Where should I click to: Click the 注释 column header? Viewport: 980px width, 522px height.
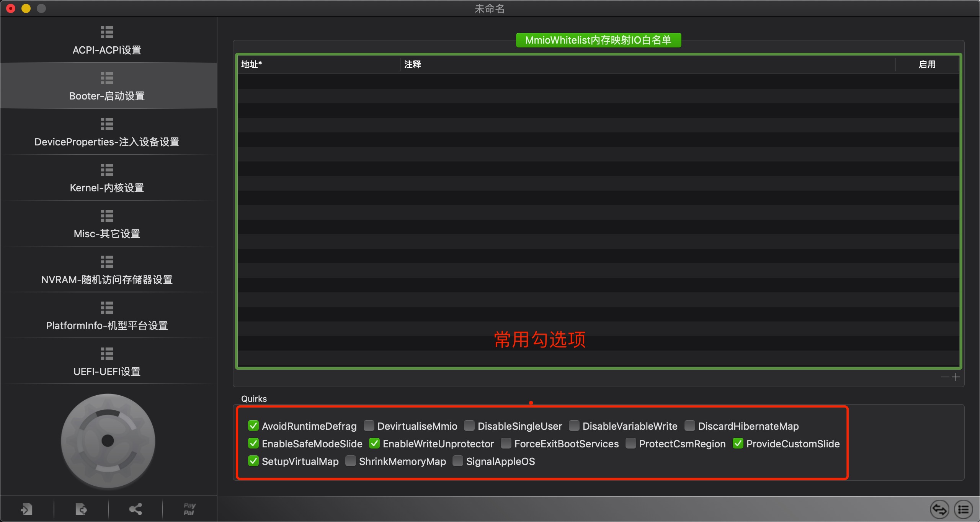pos(648,64)
